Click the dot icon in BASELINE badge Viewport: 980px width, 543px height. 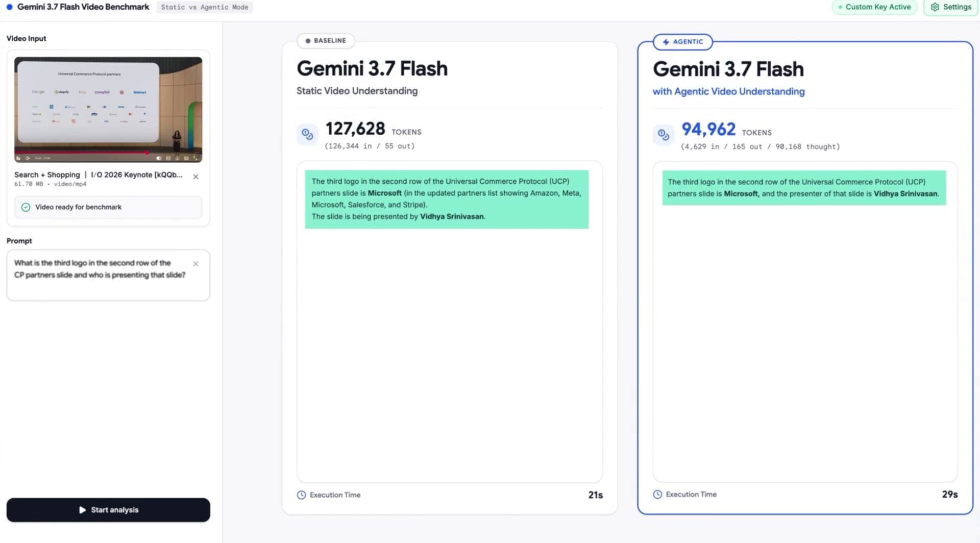(308, 41)
